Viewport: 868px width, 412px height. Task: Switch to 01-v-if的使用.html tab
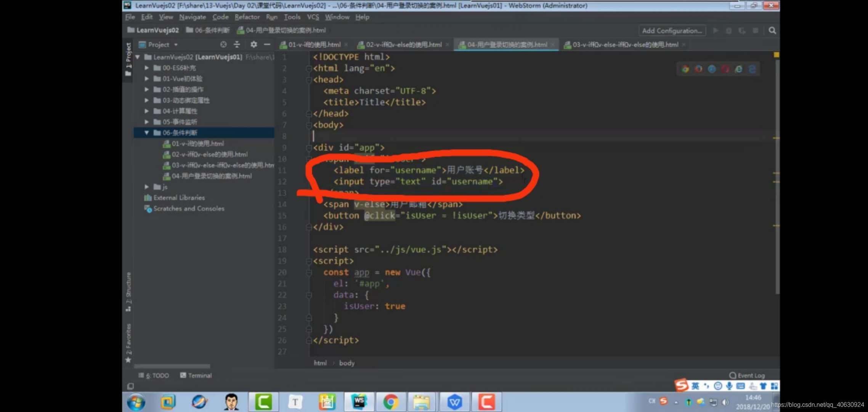[x=314, y=45]
